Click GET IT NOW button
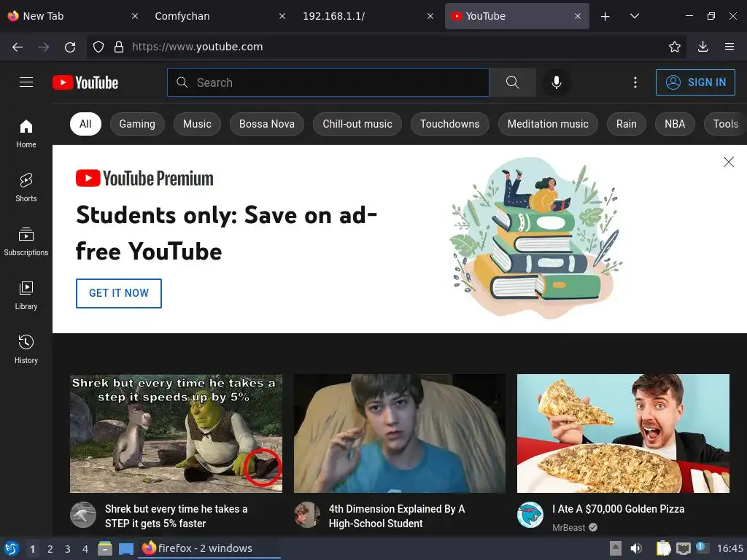The height and width of the screenshot is (560, 747). (x=119, y=293)
